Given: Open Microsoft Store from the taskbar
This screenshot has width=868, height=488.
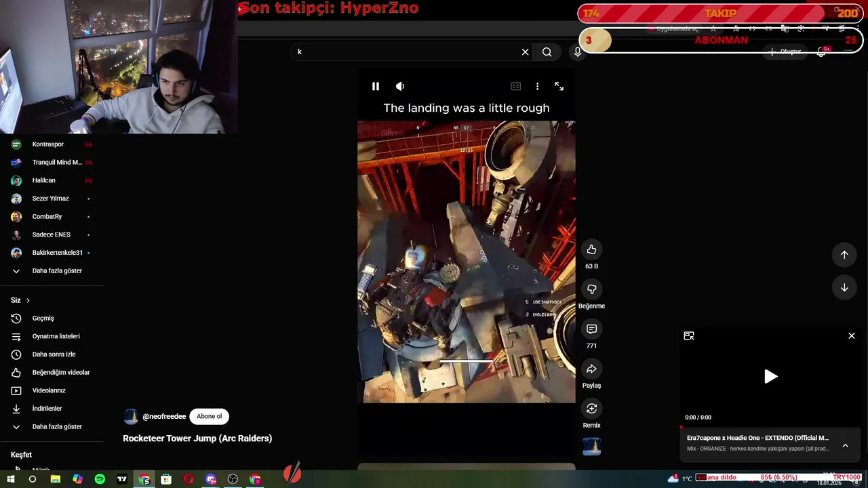Looking at the screenshot, I should pyautogui.click(x=166, y=479).
